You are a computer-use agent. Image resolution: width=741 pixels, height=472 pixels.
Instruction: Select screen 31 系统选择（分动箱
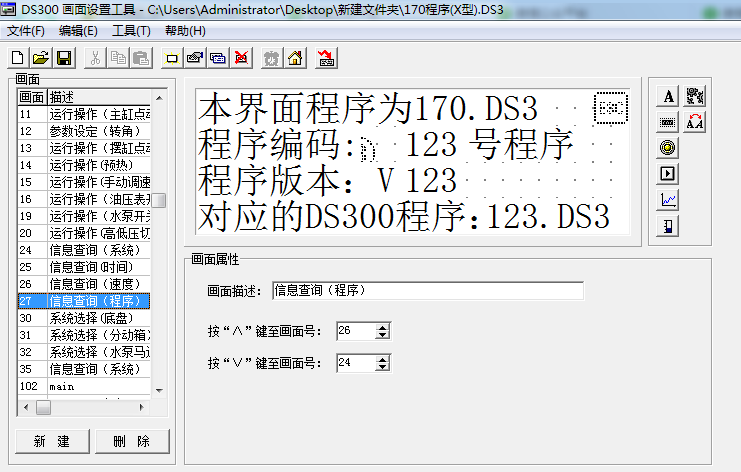(84, 335)
